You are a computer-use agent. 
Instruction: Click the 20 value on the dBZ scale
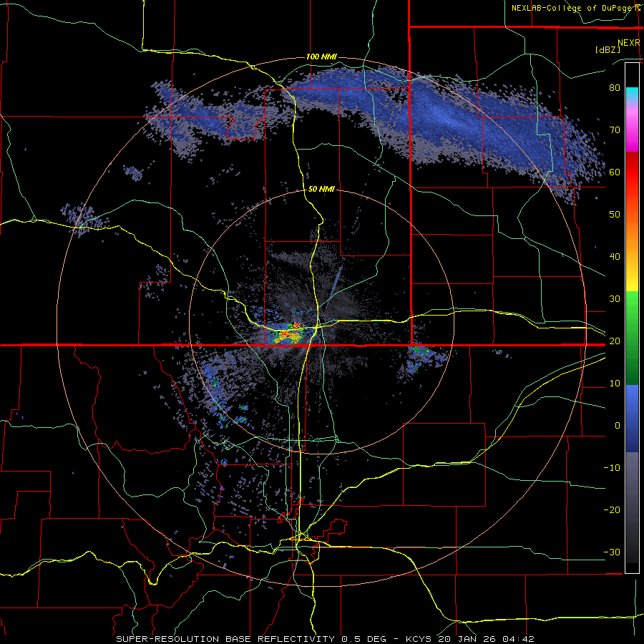[615, 341]
